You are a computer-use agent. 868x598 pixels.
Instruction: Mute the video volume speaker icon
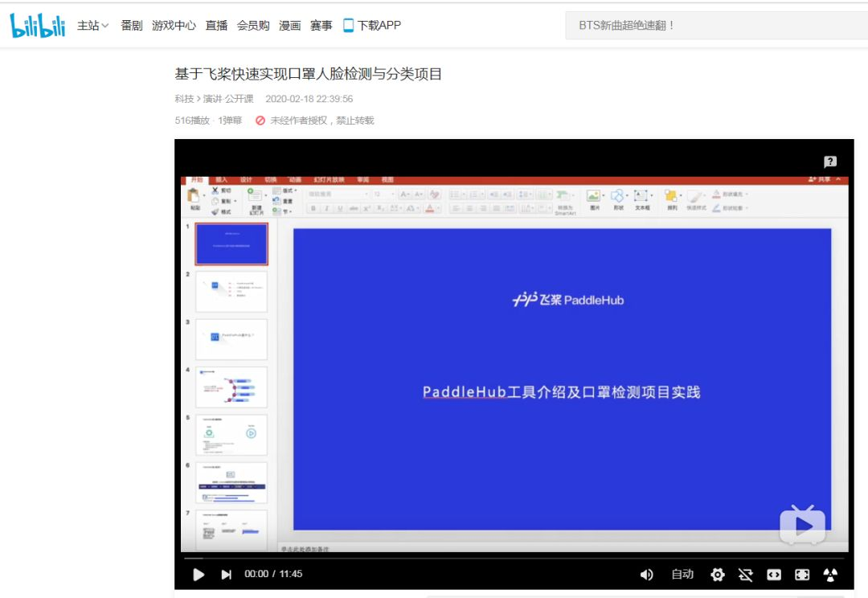[x=646, y=574]
